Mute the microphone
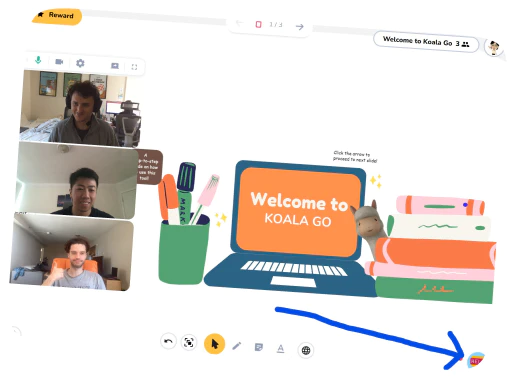 click(x=38, y=60)
